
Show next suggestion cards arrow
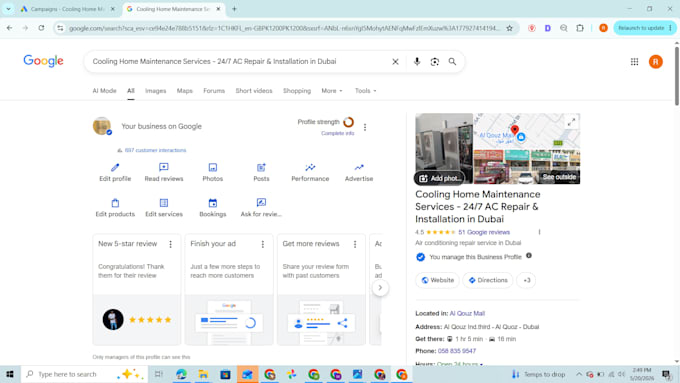(x=380, y=288)
